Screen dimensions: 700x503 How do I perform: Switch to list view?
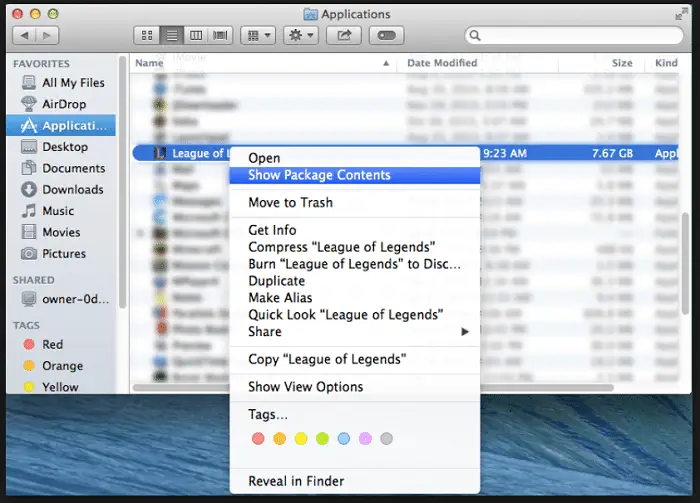pos(172,35)
